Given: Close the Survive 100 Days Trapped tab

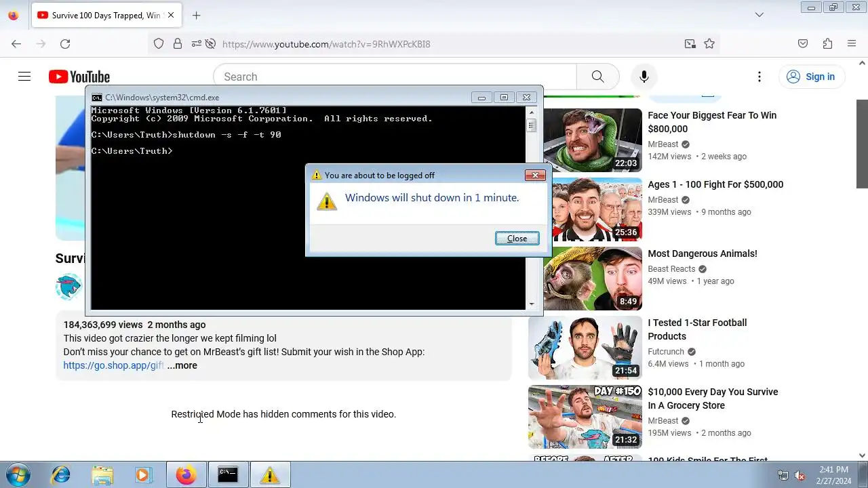Looking at the screenshot, I should coord(170,15).
